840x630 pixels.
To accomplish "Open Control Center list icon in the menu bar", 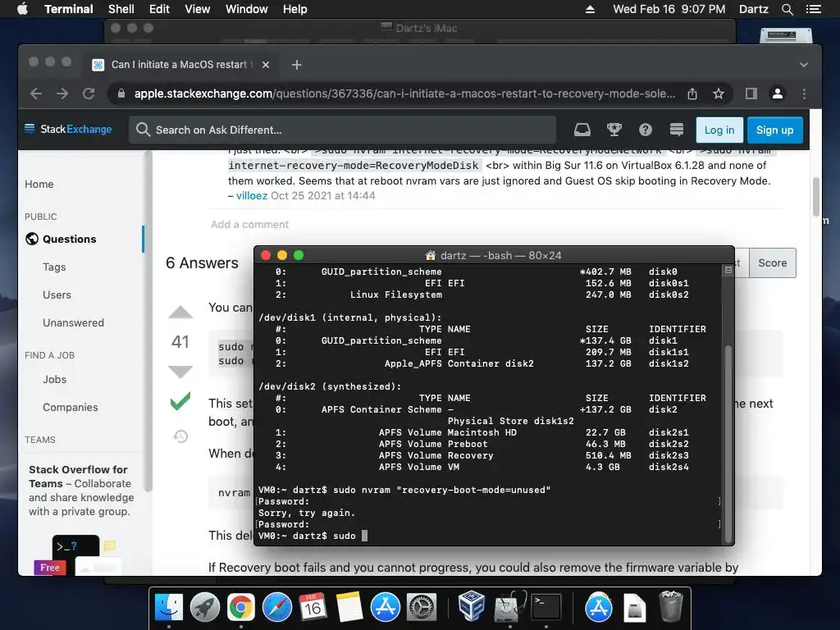I will click(x=813, y=9).
